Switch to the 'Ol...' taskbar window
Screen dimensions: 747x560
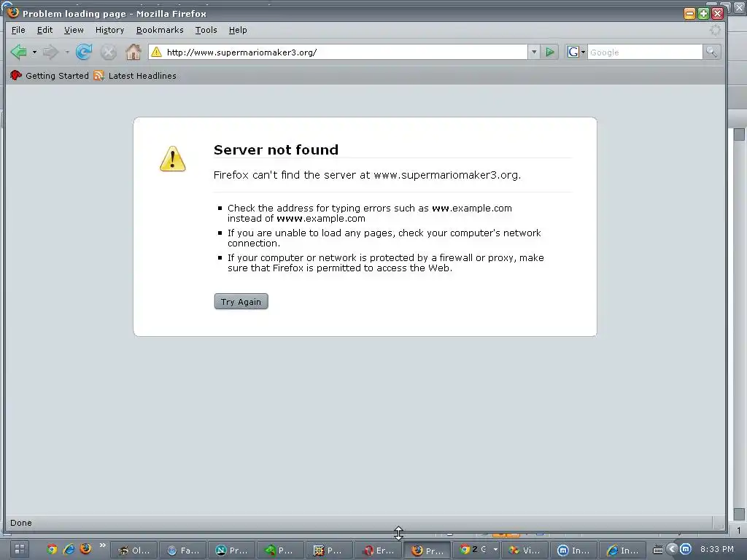coord(135,550)
